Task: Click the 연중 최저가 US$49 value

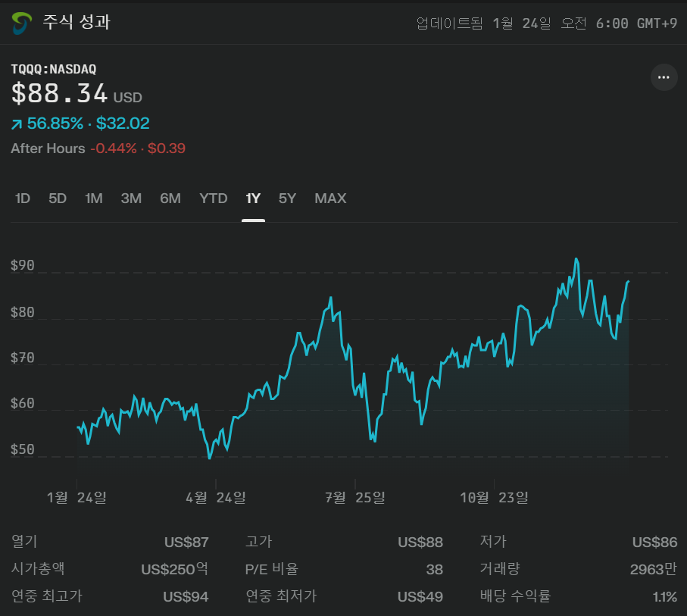Action: [x=420, y=597]
